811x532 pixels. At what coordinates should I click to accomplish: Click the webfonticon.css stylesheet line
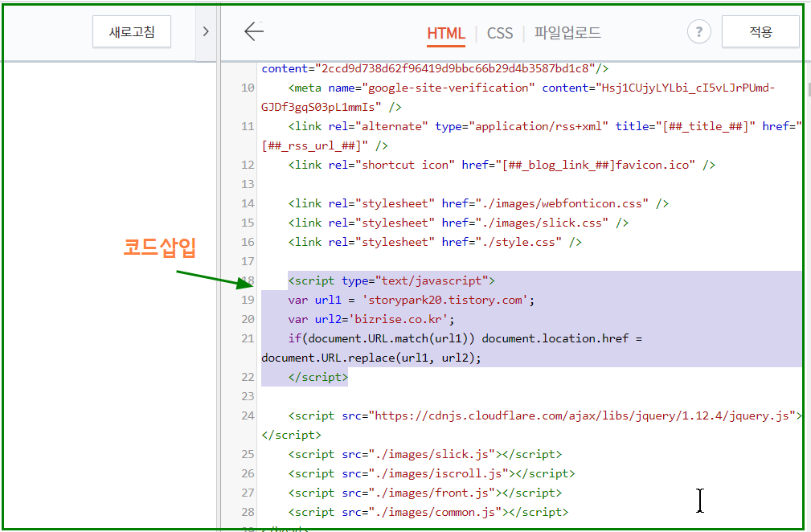click(x=478, y=203)
